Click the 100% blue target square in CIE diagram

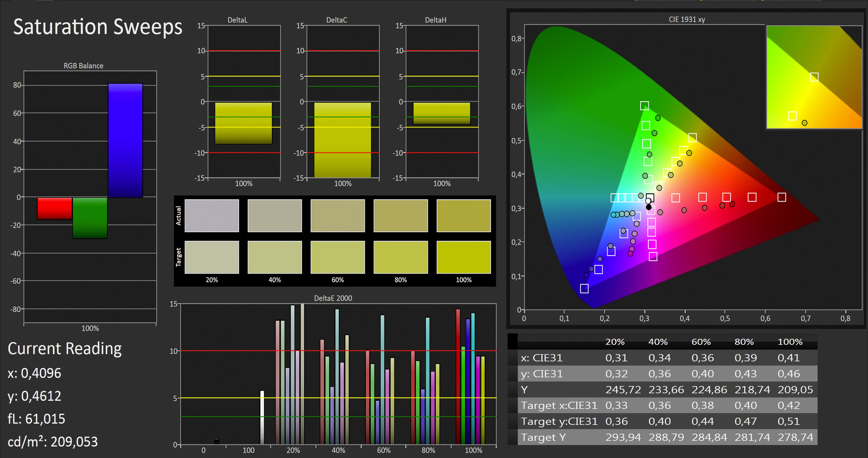[x=584, y=288]
